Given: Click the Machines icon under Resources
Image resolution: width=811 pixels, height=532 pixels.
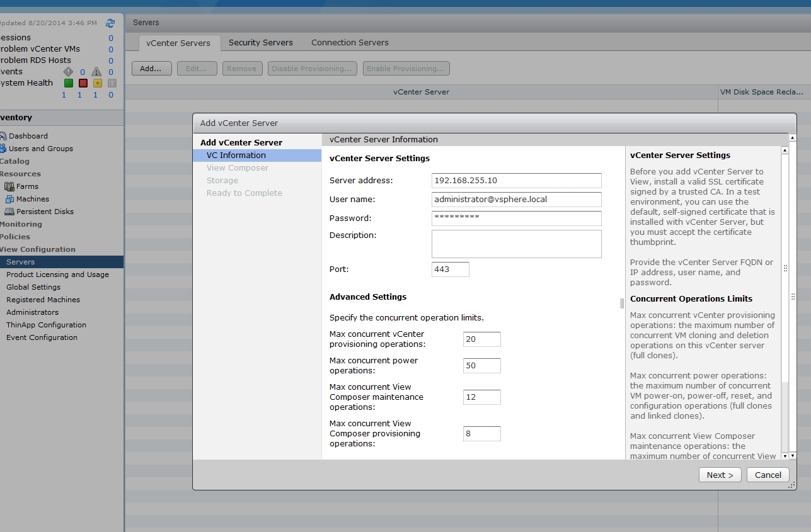Looking at the screenshot, I should [x=9, y=199].
